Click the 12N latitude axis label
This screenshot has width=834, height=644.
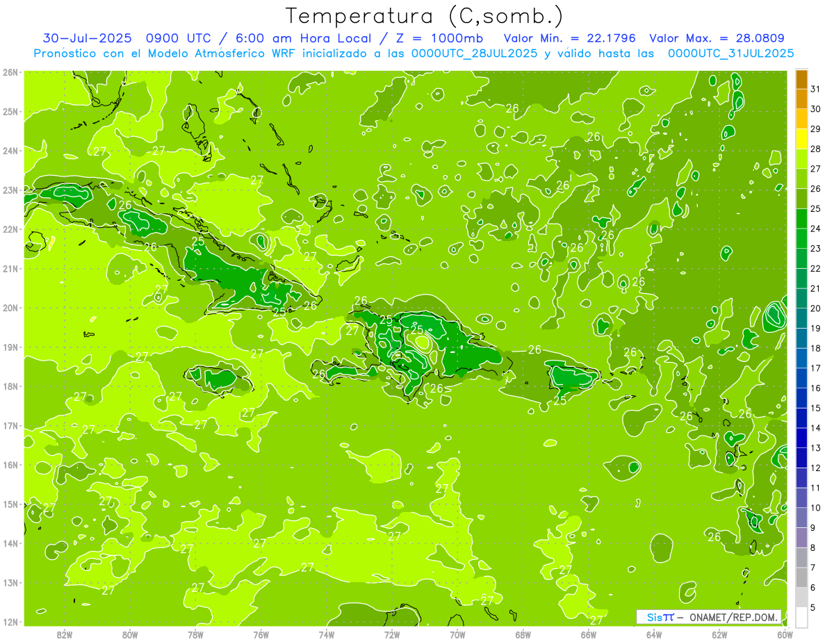[10, 622]
